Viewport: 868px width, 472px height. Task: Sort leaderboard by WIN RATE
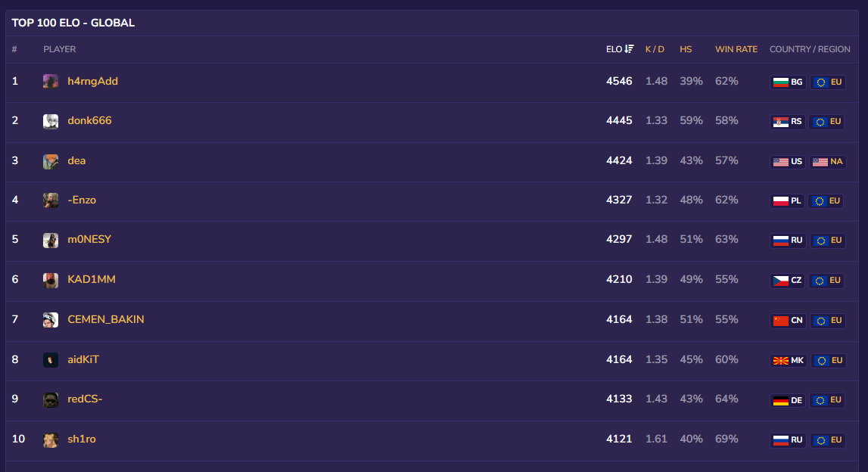(736, 49)
